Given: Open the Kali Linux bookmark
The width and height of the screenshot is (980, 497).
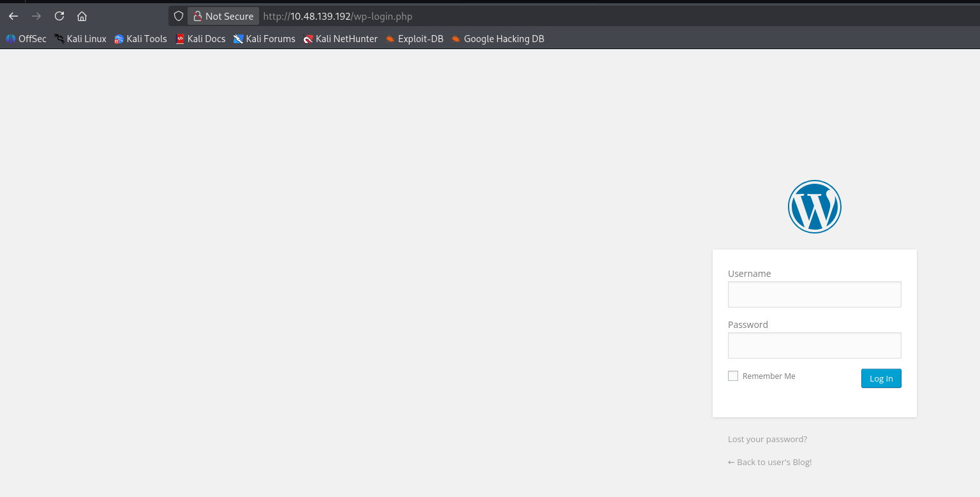Looking at the screenshot, I should [x=80, y=39].
